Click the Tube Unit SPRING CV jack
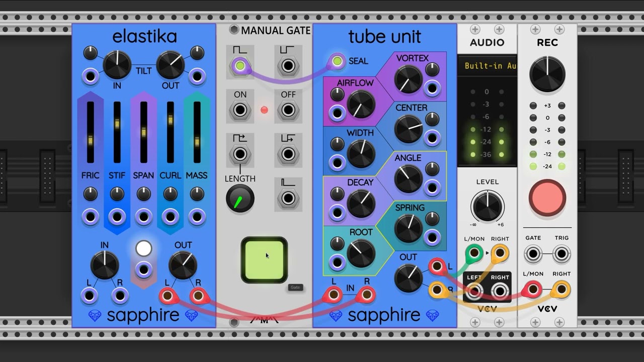 [x=432, y=237]
